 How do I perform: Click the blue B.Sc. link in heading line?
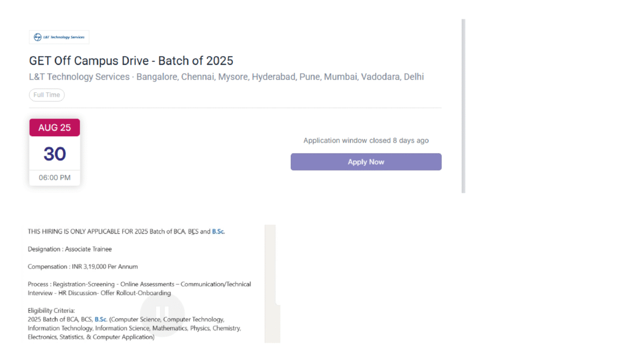tap(218, 232)
